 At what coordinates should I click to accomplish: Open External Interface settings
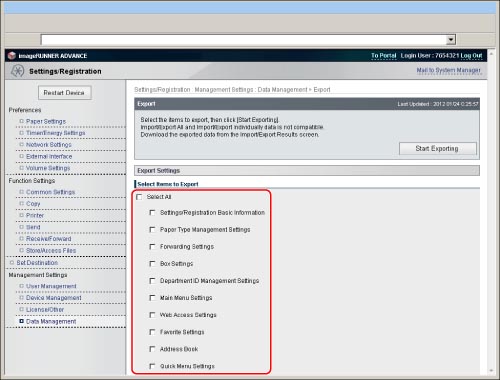(x=49, y=156)
